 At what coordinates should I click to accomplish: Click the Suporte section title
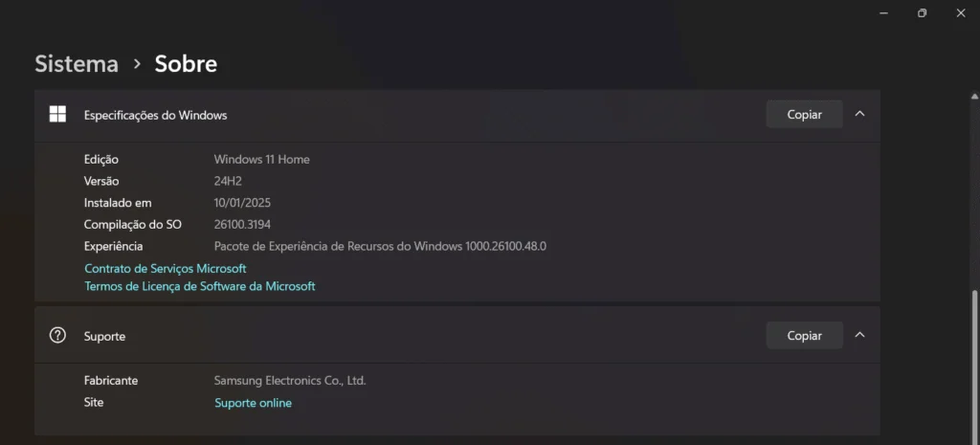(104, 337)
